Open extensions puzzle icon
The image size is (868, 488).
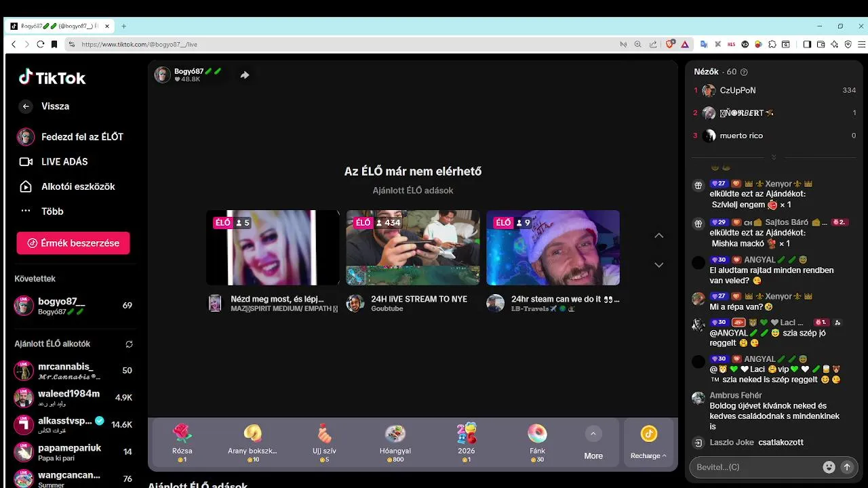[x=772, y=44]
